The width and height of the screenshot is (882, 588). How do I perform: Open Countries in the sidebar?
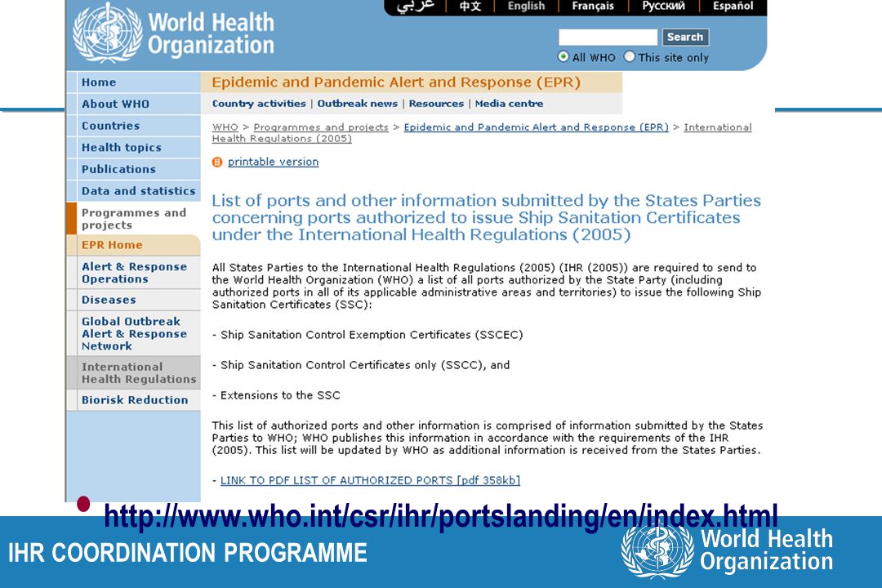(134, 126)
